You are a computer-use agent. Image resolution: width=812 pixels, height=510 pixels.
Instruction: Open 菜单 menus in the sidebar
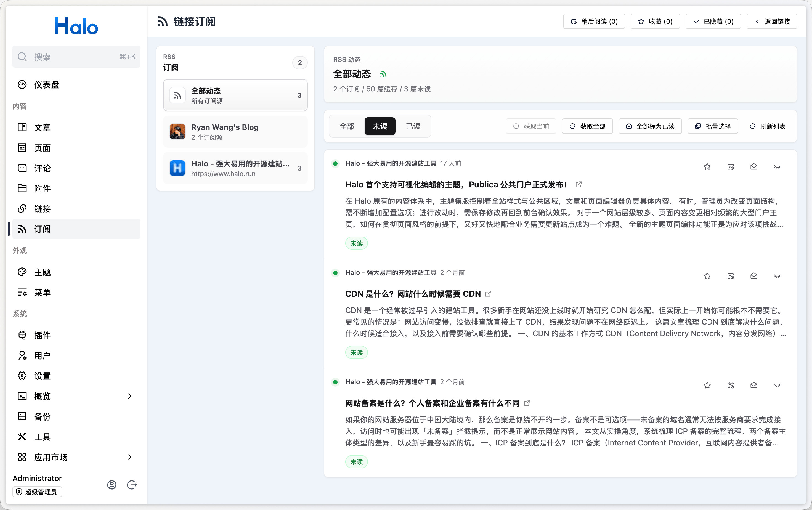[x=76, y=292]
